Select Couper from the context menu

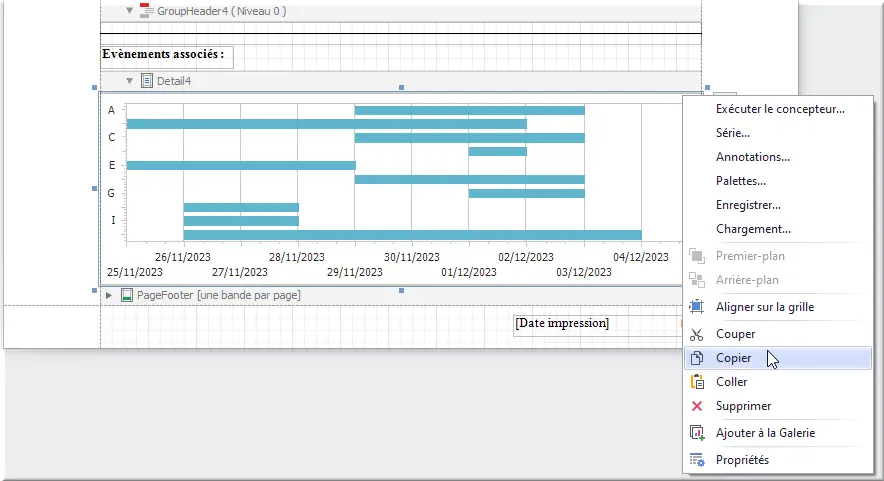[x=778, y=334]
